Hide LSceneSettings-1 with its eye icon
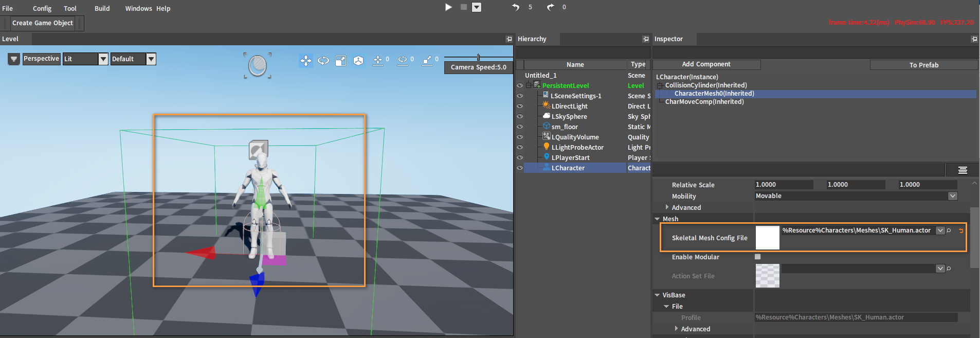Viewport: 980px width, 338px height. click(520, 96)
